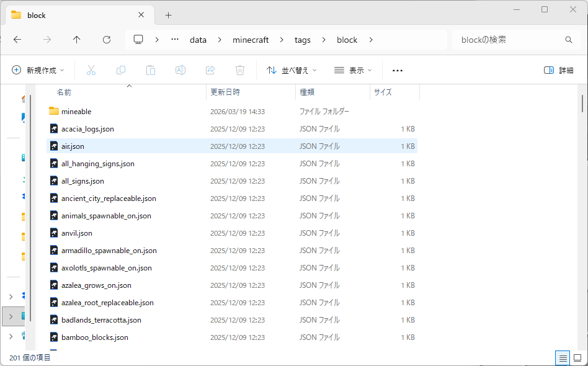Click the Paste icon
This screenshot has width=588, height=366.
click(x=151, y=69)
